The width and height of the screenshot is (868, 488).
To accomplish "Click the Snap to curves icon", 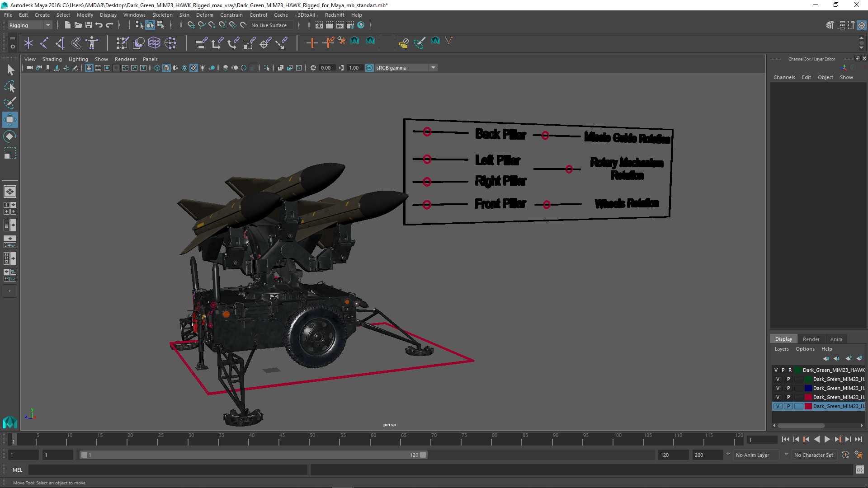I will click(x=202, y=25).
